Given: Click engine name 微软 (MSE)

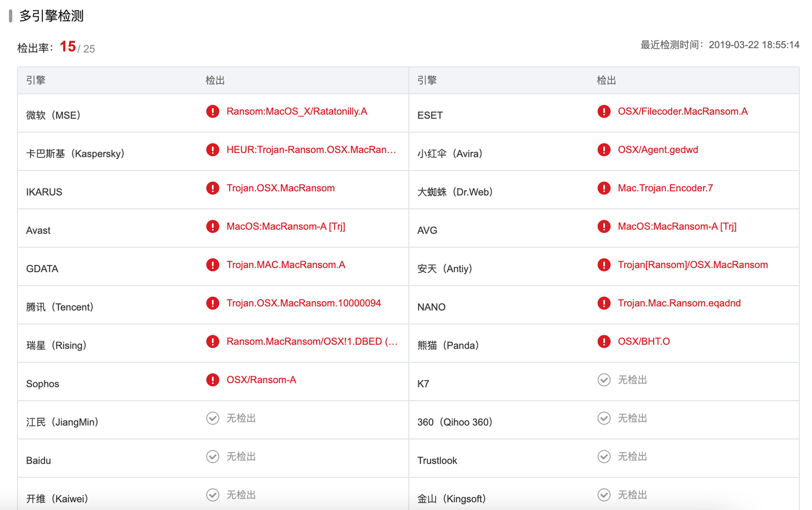Looking at the screenshot, I should tap(54, 115).
